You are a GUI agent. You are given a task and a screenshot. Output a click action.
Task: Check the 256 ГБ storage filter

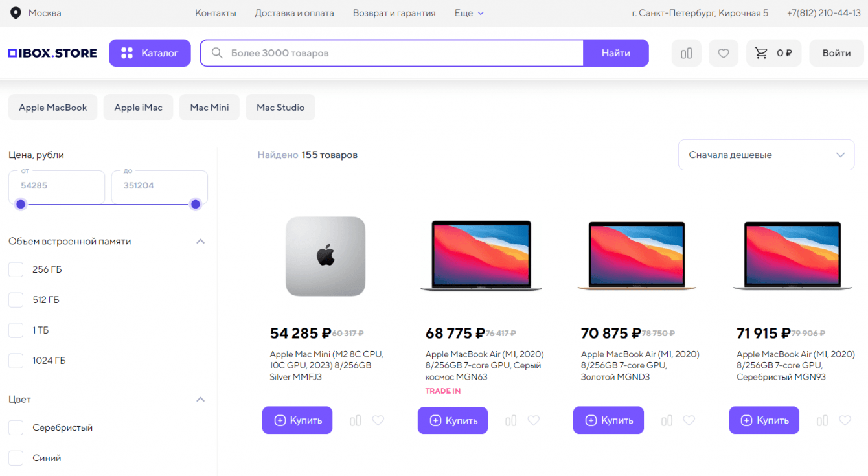click(x=16, y=269)
